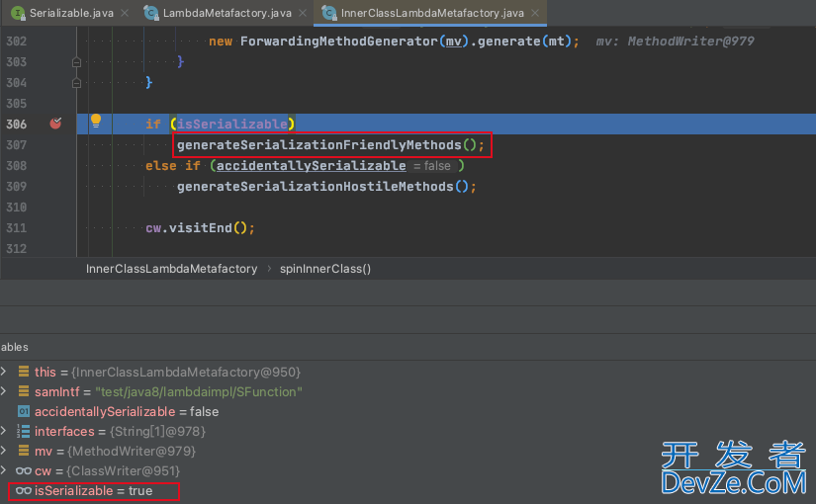
Task: Collapse the code fold marker on line 304
Action: coord(76,83)
